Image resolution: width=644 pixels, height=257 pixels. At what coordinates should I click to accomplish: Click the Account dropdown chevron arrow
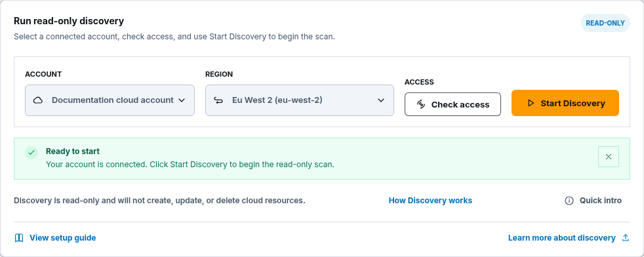pyautogui.click(x=182, y=100)
